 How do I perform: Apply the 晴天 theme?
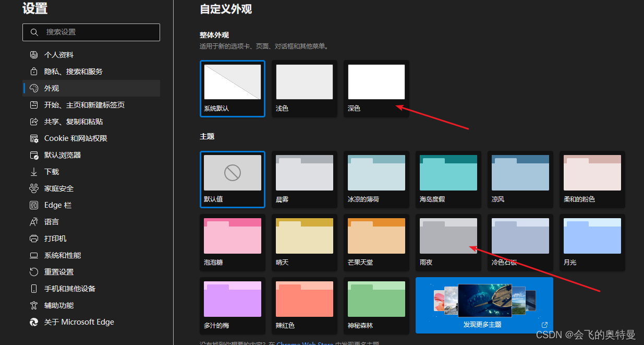pyautogui.click(x=305, y=242)
